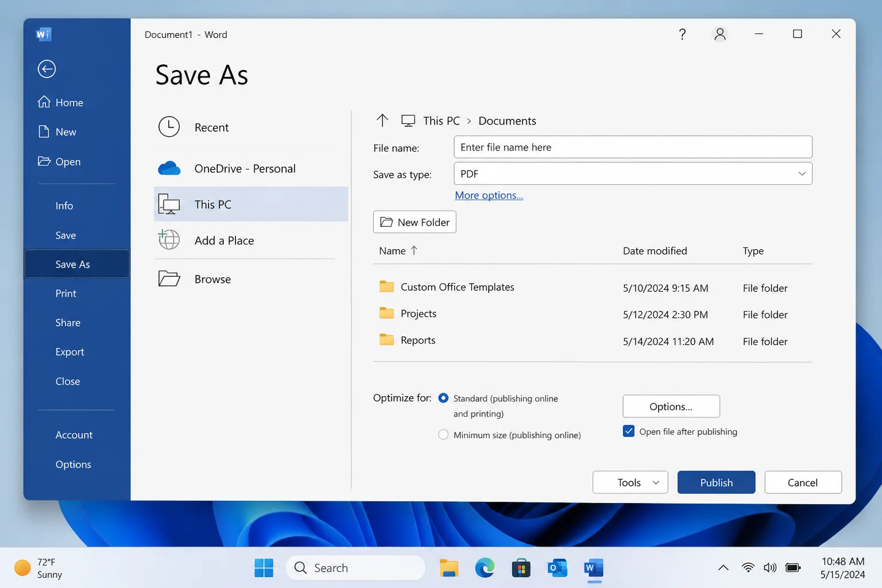Open the weather widget showing 72°F Sunny
This screenshot has width=882, height=588.
coord(38,568)
